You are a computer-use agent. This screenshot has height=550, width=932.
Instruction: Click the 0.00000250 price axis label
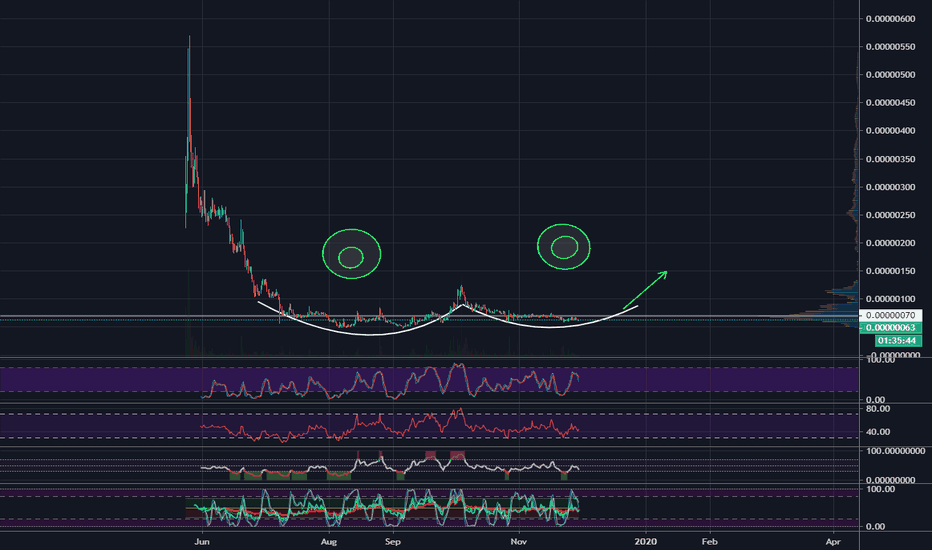890,215
